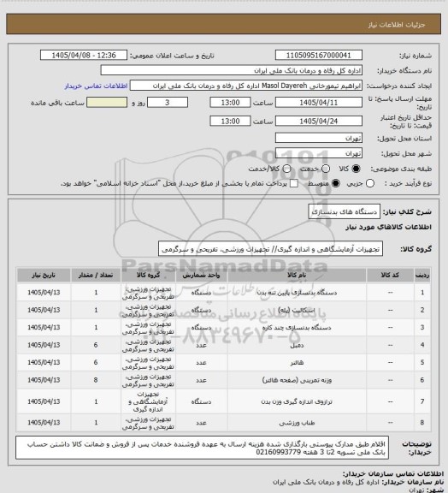Click the general description field دستگاه های بدنسازی
This screenshot has height=493, width=448.
[344, 212]
